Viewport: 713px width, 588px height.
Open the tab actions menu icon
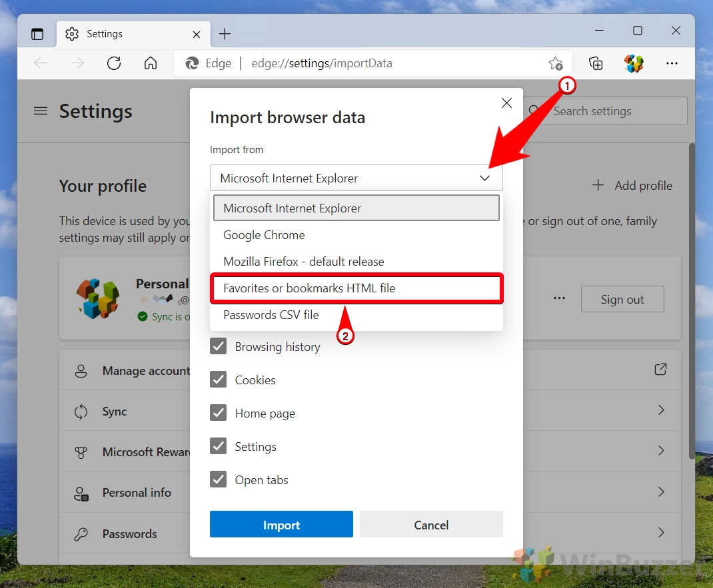[x=37, y=34]
